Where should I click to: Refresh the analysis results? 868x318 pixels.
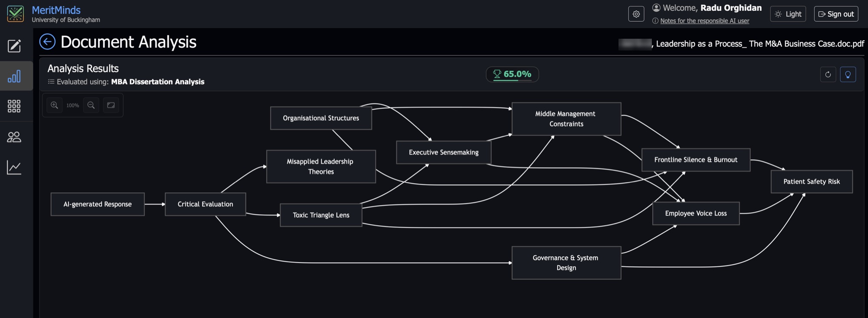click(x=828, y=75)
